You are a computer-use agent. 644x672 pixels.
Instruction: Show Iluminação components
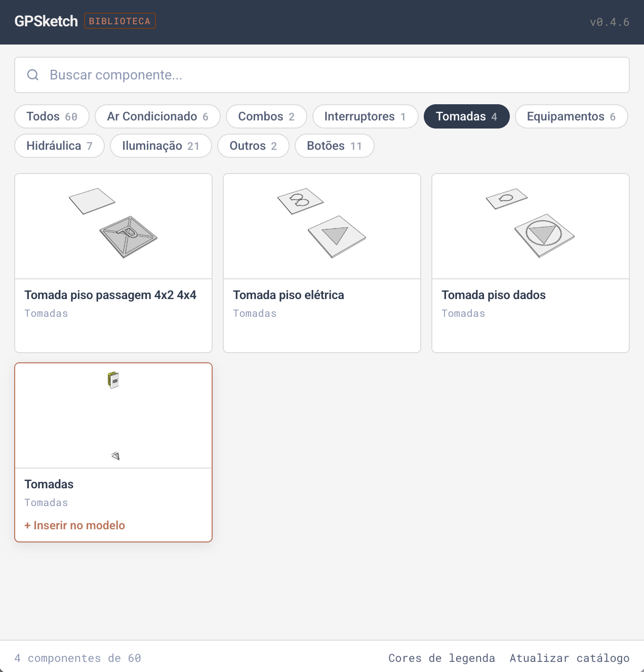[x=161, y=146]
